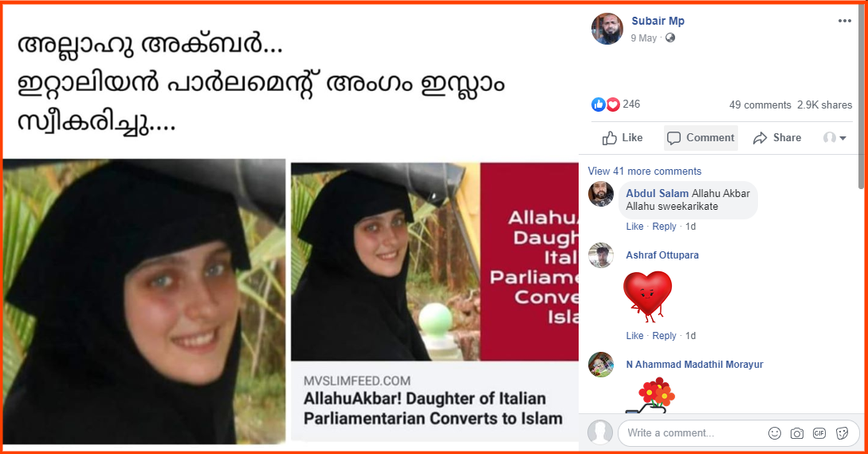
Task: Open the emoji picker in comment box
Action: click(x=775, y=433)
